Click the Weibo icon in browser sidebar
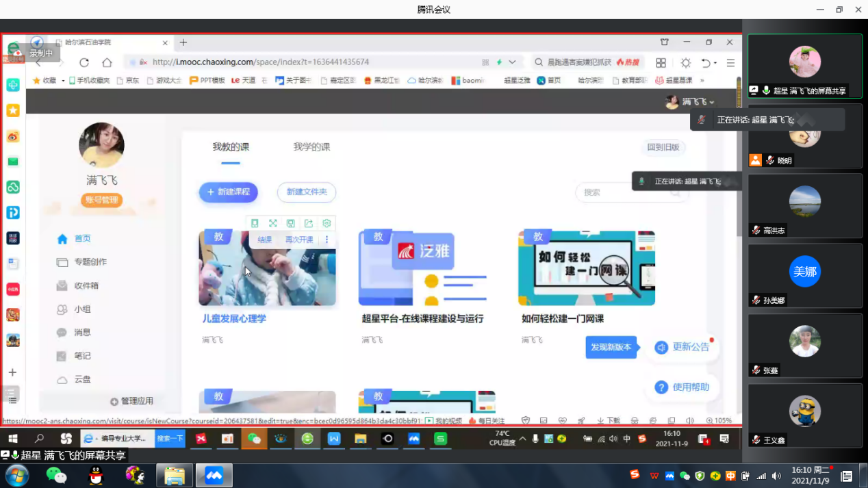The height and width of the screenshot is (488, 868). click(13, 136)
